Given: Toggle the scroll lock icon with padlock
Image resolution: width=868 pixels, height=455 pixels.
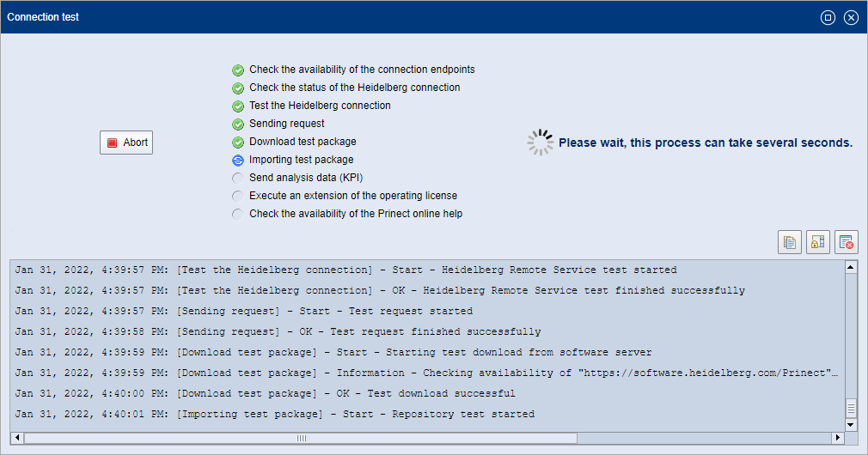Looking at the screenshot, I should (x=817, y=242).
